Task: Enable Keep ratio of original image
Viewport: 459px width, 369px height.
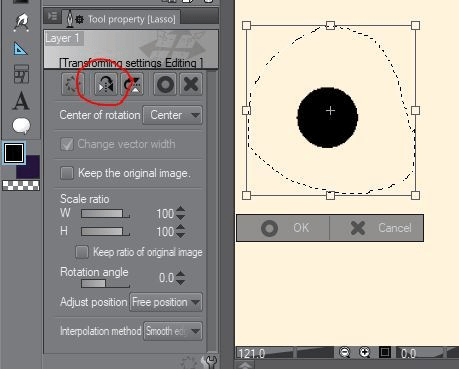Action: pos(82,252)
